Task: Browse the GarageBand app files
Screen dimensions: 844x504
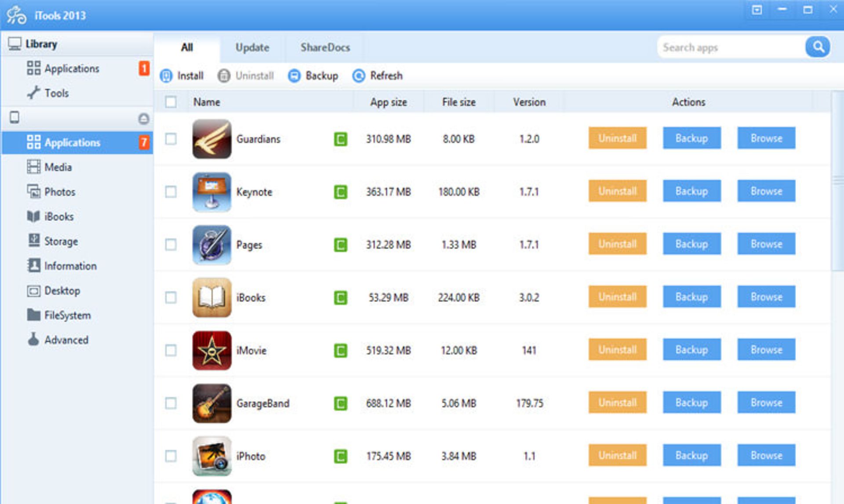Action: (x=766, y=402)
